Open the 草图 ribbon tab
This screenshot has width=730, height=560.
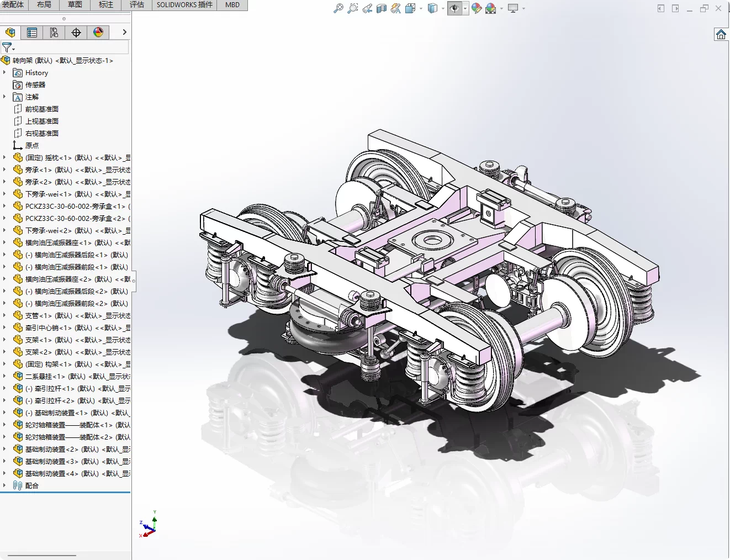tap(75, 5)
